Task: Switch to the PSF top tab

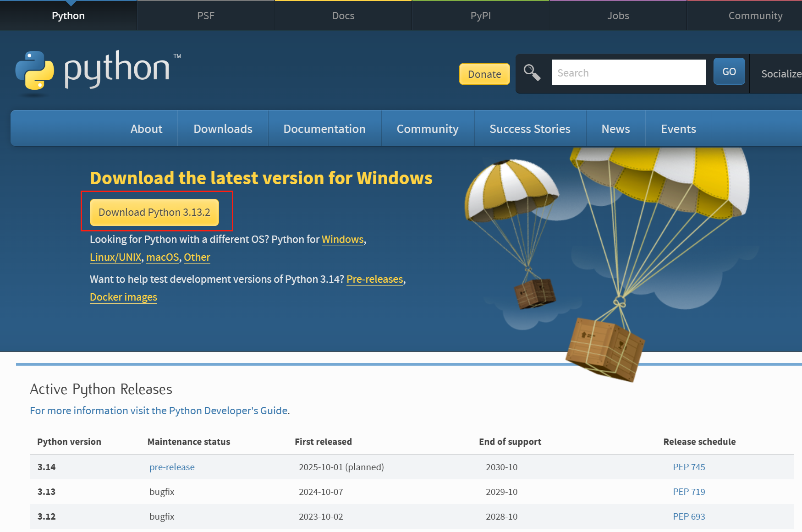Action: tap(206, 16)
